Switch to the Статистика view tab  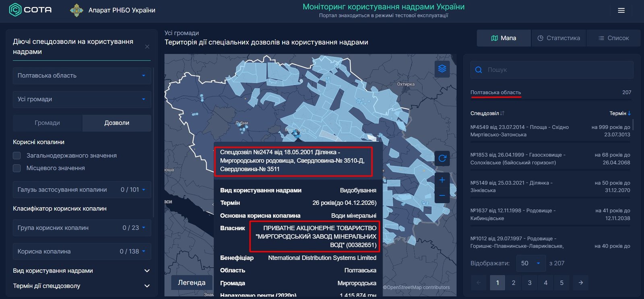pyautogui.click(x=559, y=38)
